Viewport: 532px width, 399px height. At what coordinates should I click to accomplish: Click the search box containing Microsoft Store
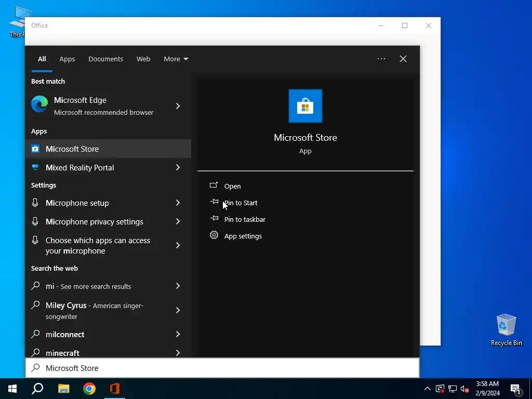click(x=222, y=368)
